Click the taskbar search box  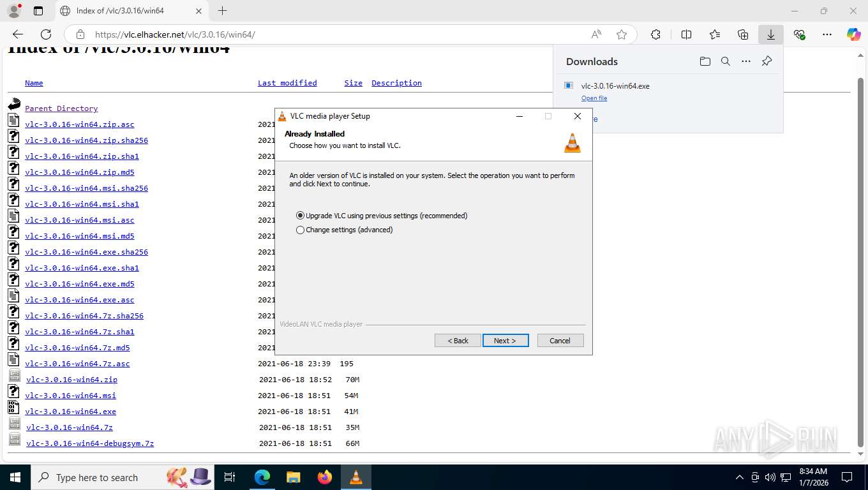pyautogui.click(x=121, y=477)
